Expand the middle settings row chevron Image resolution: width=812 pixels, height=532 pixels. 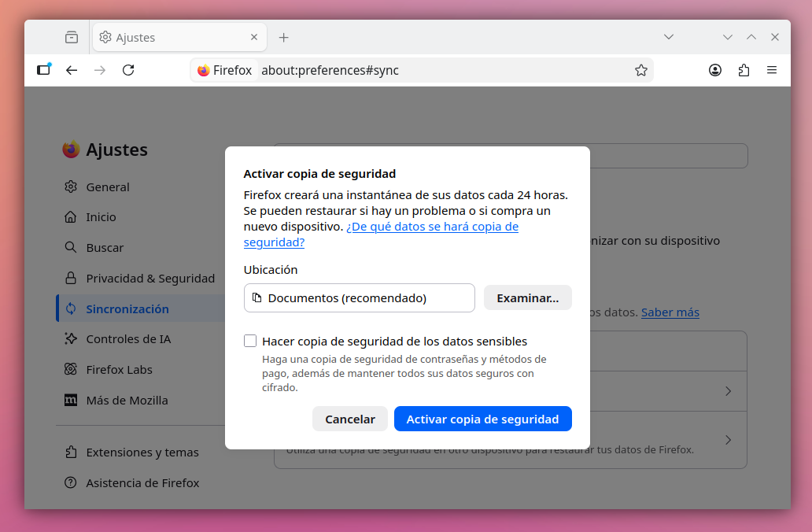(728, 391)
